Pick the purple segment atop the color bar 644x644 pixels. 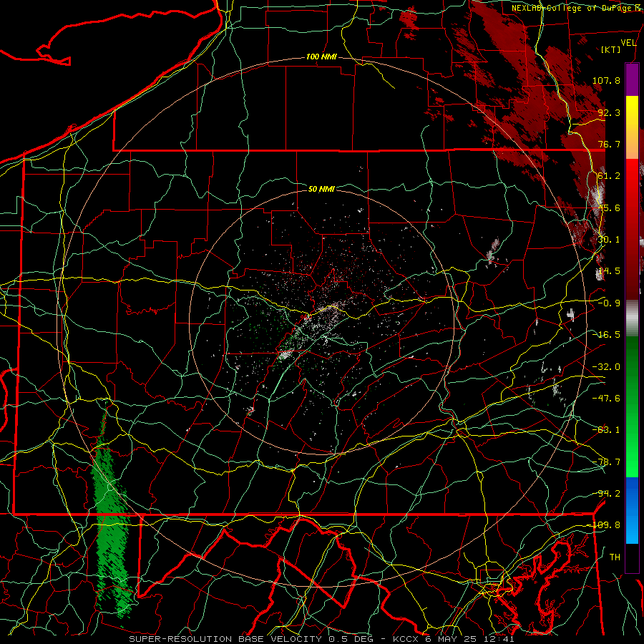coord(632,79)
